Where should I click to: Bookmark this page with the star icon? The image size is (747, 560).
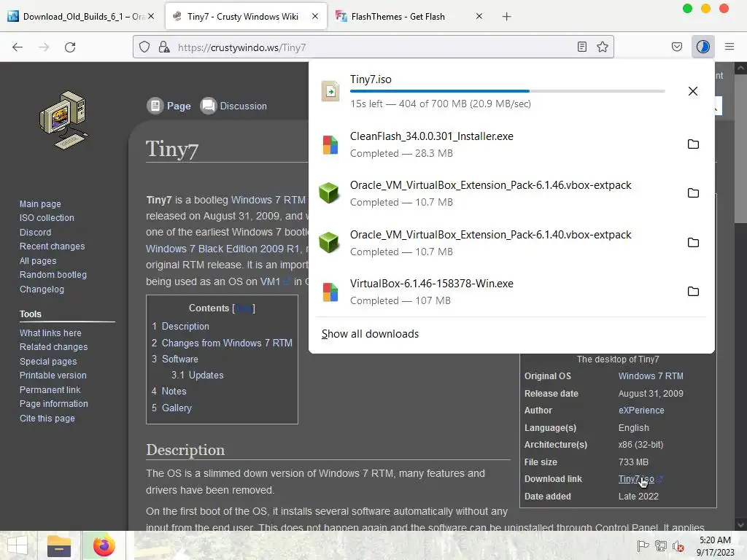[x=602, y=47]
